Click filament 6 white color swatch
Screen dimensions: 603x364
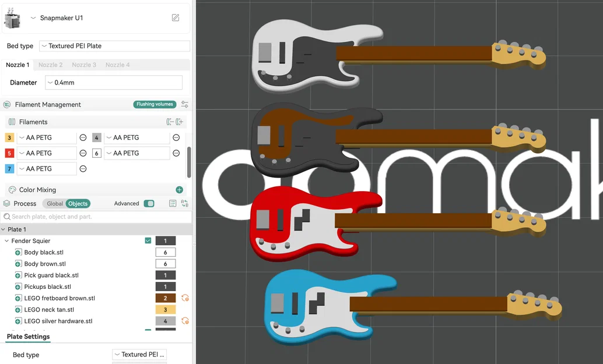coord(97,153)
